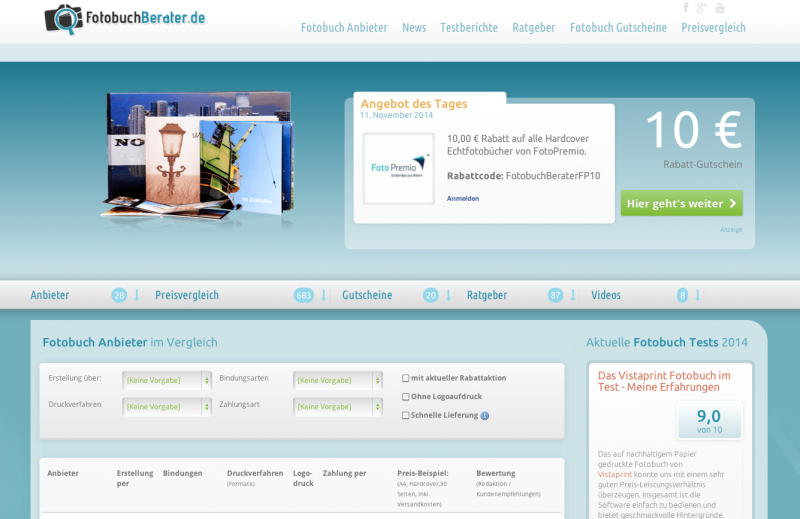Image resolution: width=800 pixels, height=519 pixels.
Task: Click the info icon beside Schnelle Lieferung
Action: [x=485, y=416]
